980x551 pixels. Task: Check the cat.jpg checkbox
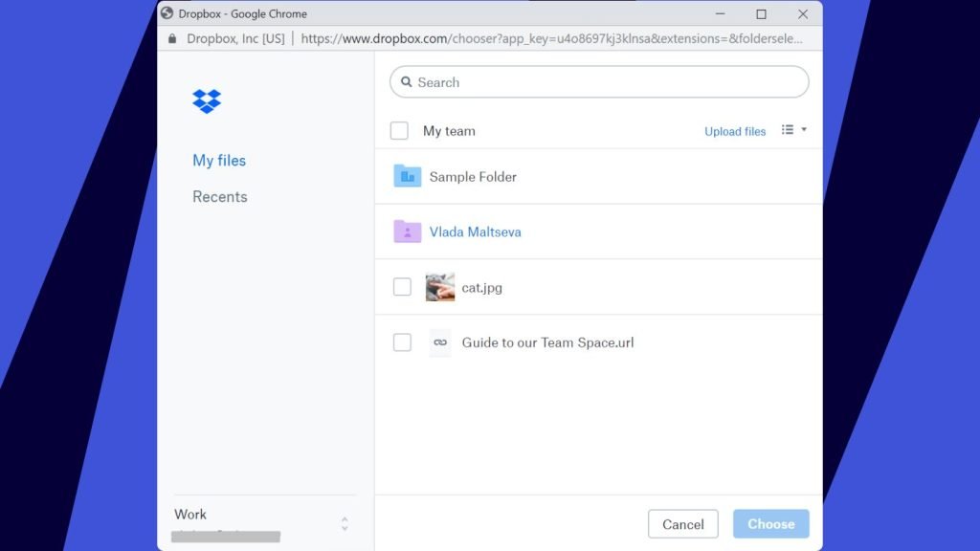(402, 287)
